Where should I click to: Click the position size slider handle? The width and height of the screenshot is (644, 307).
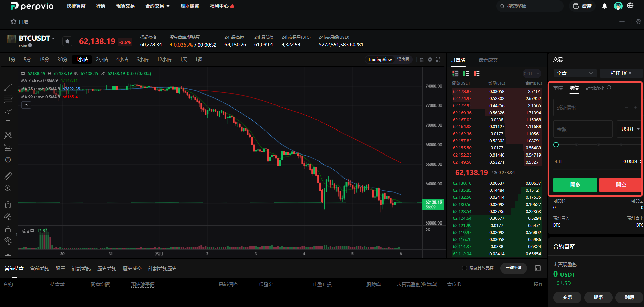(x=556, y=145)
